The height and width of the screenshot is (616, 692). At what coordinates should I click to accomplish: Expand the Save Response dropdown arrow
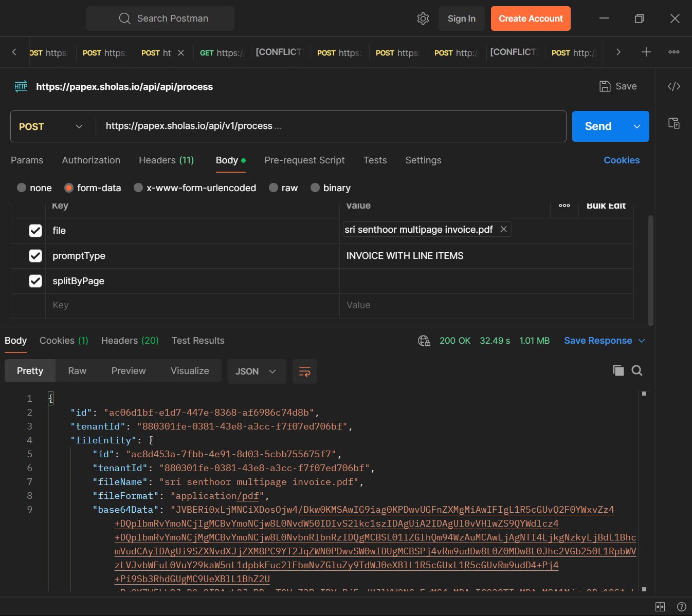tap(642, 341)
